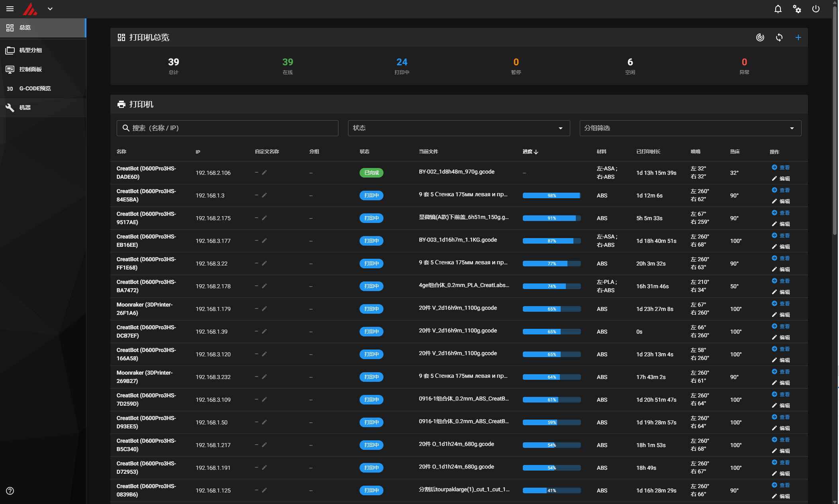This screenshot has width=839, height=504.
Task: Sort by 名称 column header
Action: pos(121,152)
